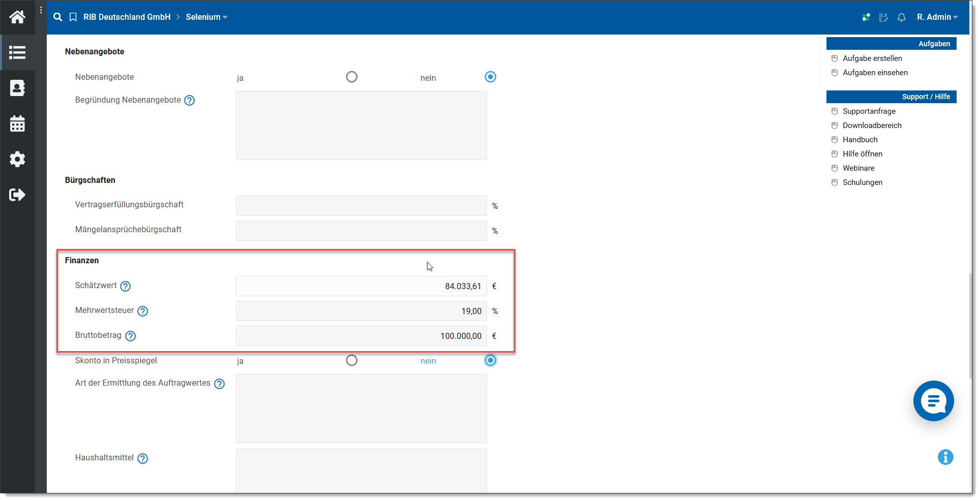Screen dimensions: 980x501
Task: Open the list view sidebar icon
Action: click(17, 52)
